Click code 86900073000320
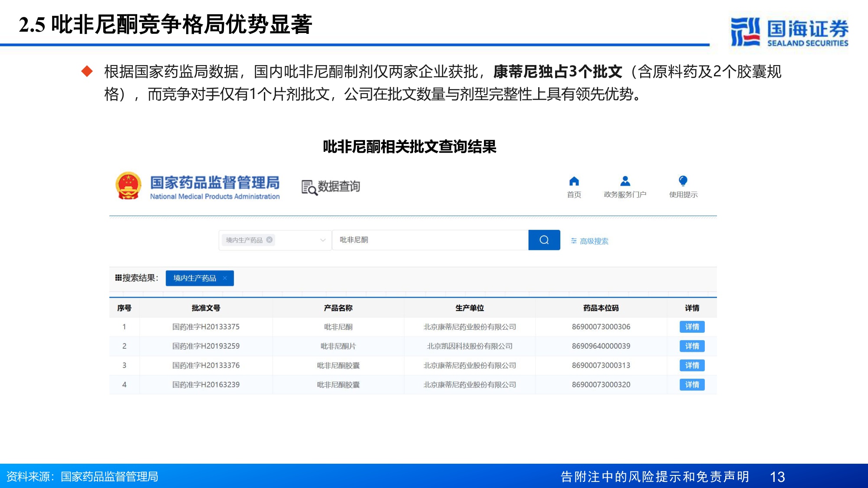This screenshot has height=488, width=868. pyautogui.click(x=601, y=384)
